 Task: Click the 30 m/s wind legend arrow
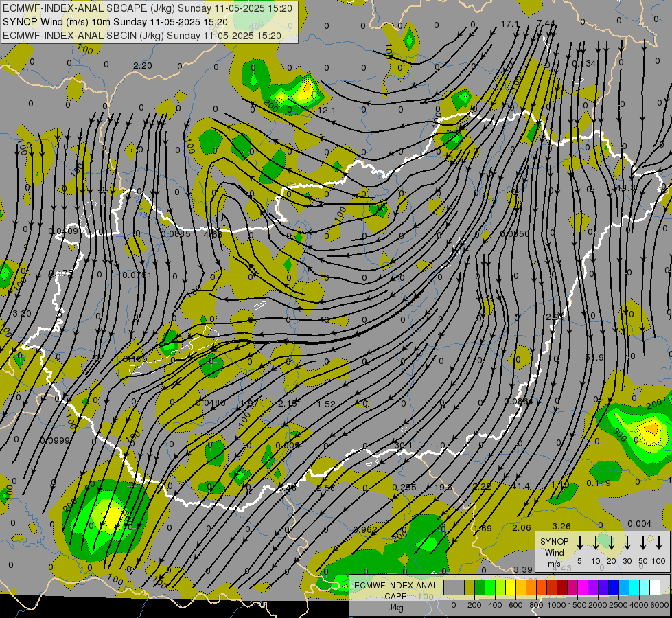tap(627, 543)
